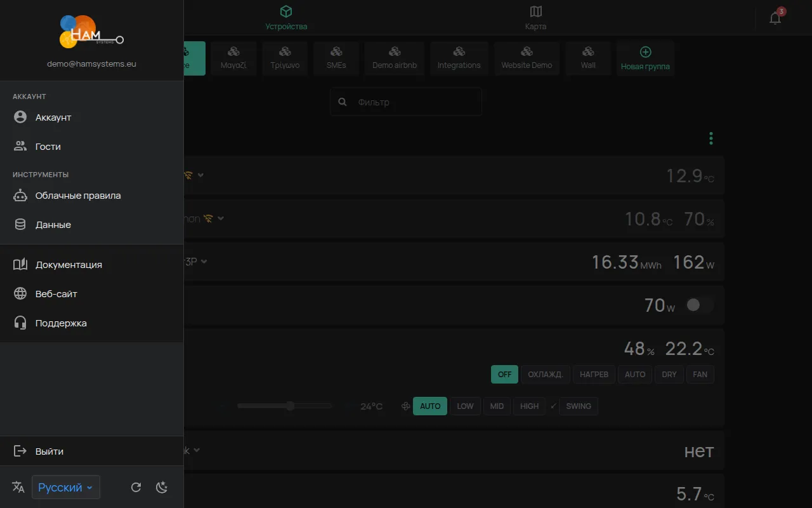Open the three-dot options menu
The height and width of the screenshot is (508, 812).
[x=711, y=138]
